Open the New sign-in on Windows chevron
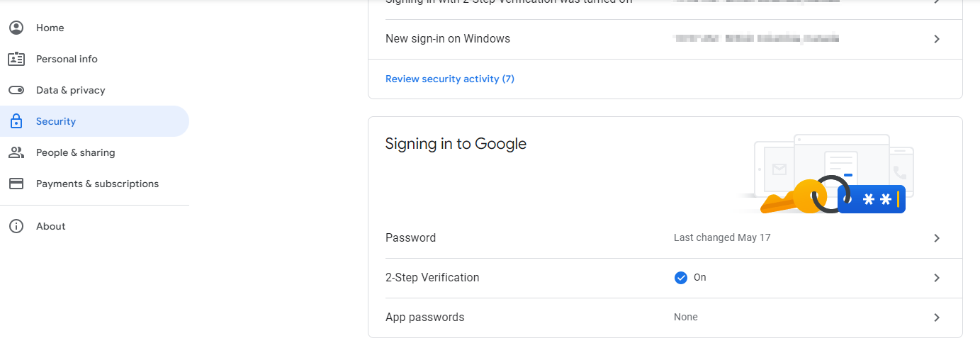Screen dimensions: 980x348 pos(937,39)
